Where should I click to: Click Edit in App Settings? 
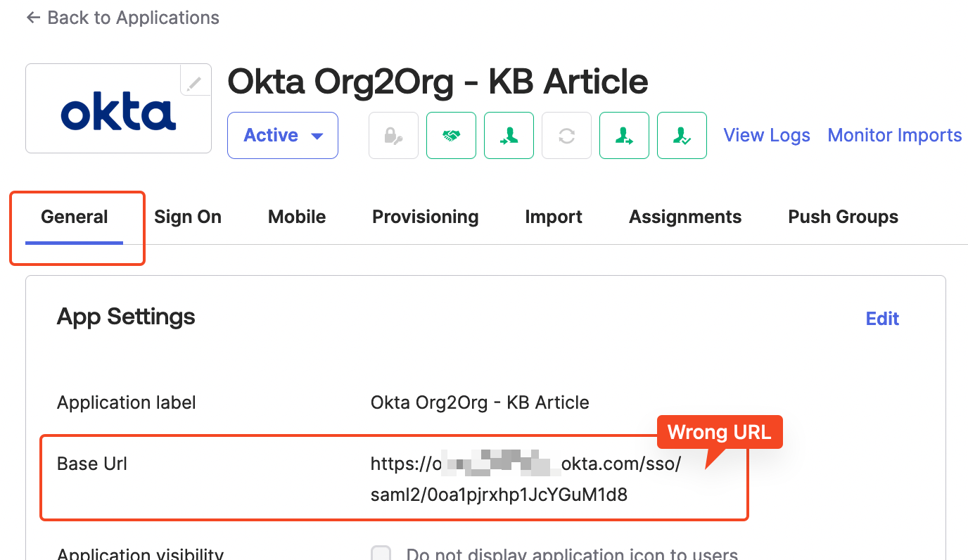(x=883, y=319)
